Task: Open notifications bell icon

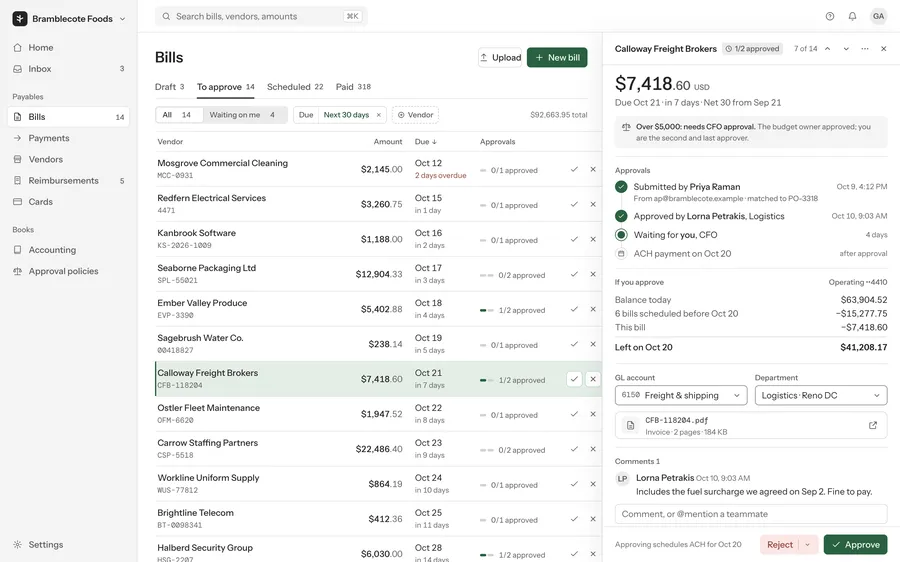Action: coord(852,16)
